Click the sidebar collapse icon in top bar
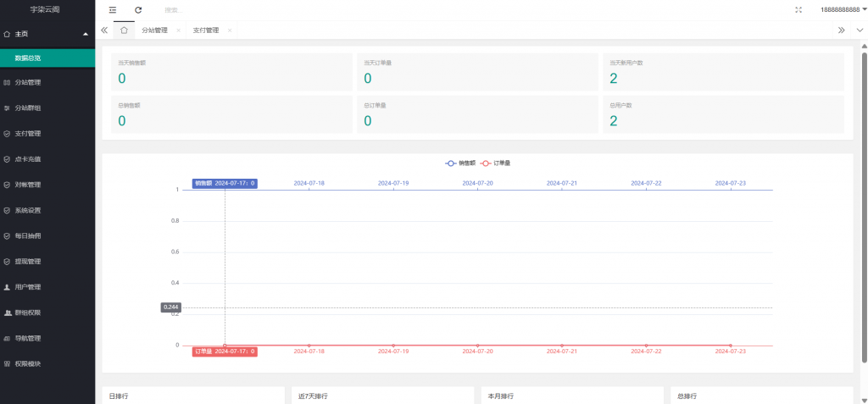868x404 pixels. pos(113,9)
